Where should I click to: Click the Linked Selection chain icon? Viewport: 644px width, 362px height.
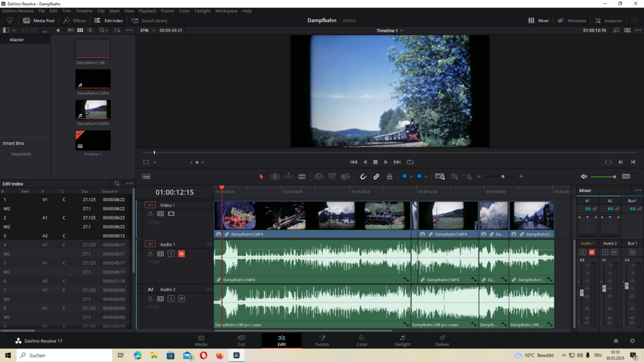click(x=376, y=176)
